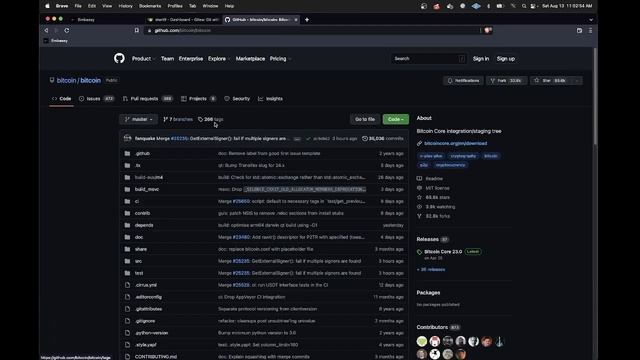Open the Apple menu
The image size is (640, 360).
pyautogui.click(x=47, y=6)
